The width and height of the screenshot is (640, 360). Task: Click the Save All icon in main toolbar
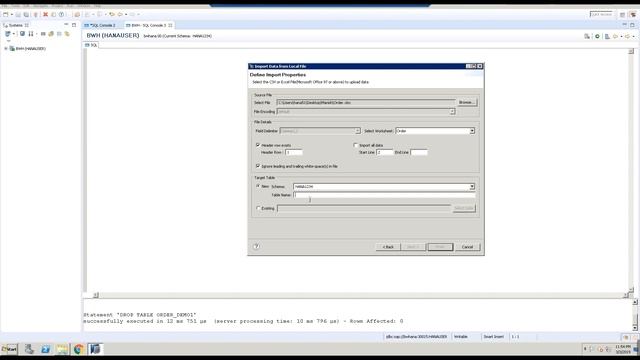[x=26, y=15]
